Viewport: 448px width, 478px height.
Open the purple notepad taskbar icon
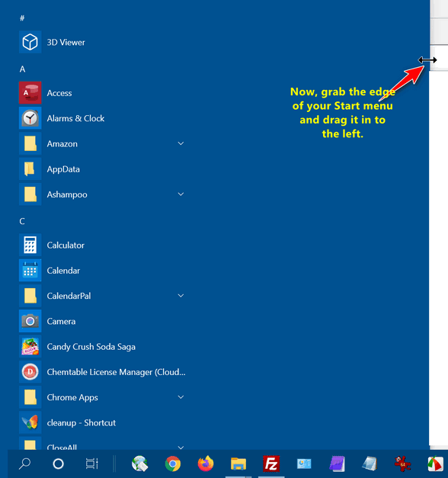pyautogui.click(x=337, y=464)
